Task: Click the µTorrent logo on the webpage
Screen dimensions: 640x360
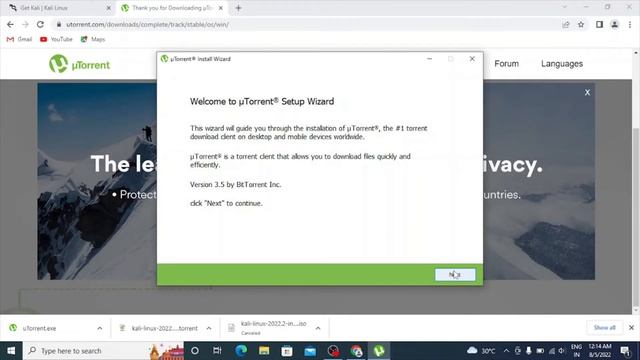Action: click(x=79, y=64)
